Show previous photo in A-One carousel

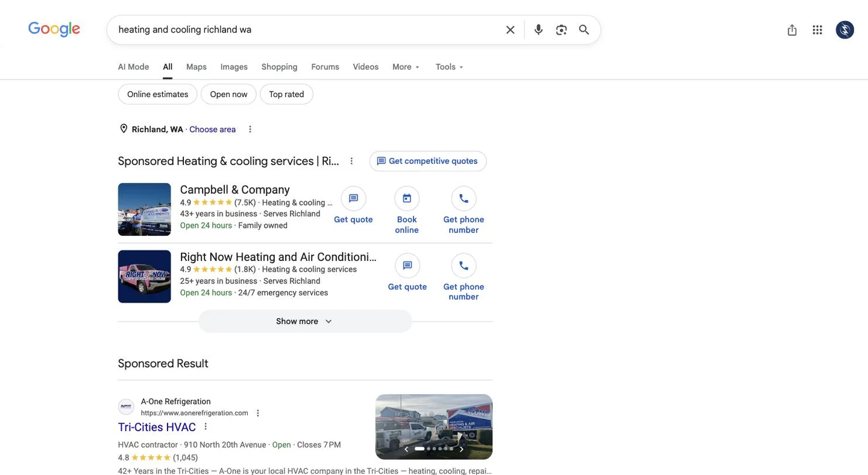(x=406, y=449)
